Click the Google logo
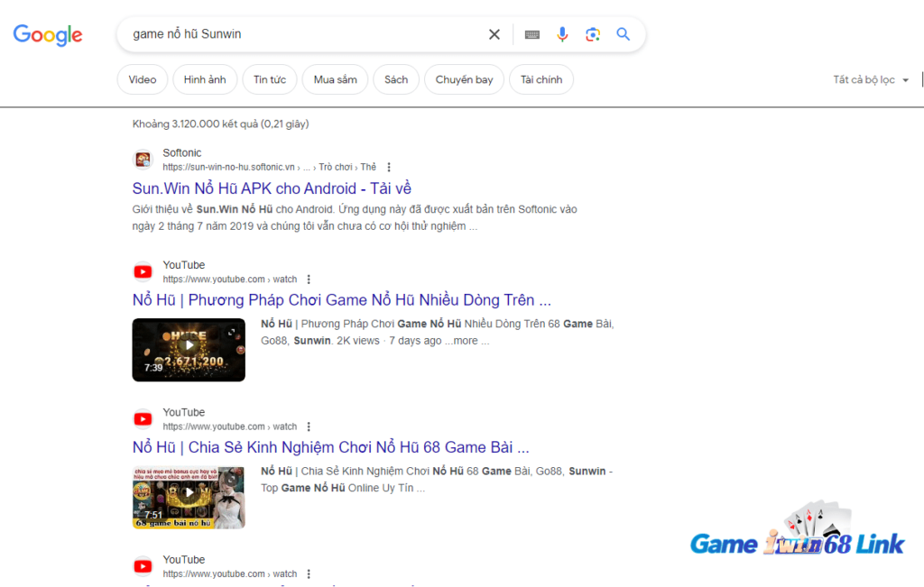 coord(47,35)
